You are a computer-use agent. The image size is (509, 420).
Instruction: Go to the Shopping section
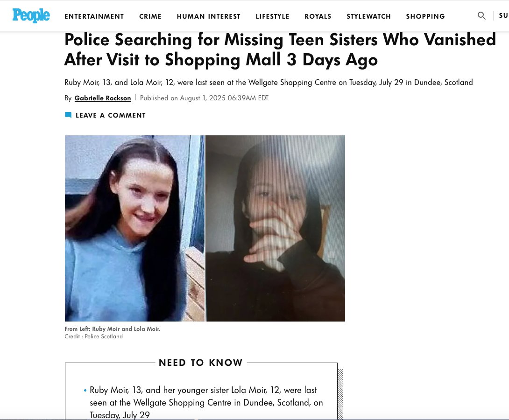(425, 16)
